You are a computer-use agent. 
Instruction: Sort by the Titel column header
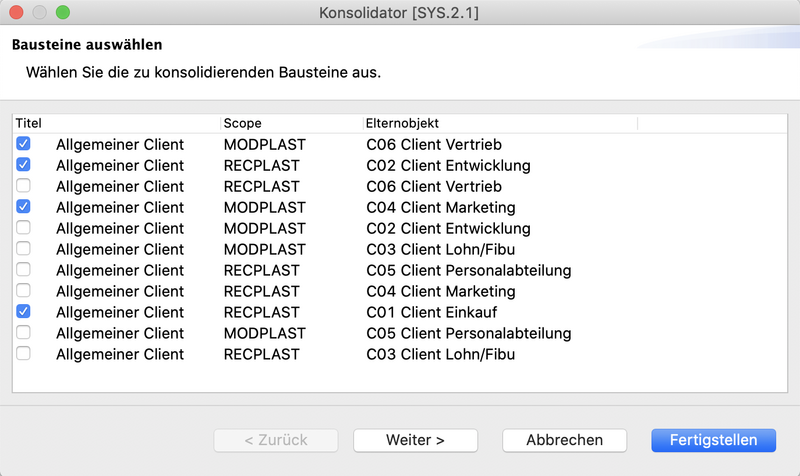[117, 123]
